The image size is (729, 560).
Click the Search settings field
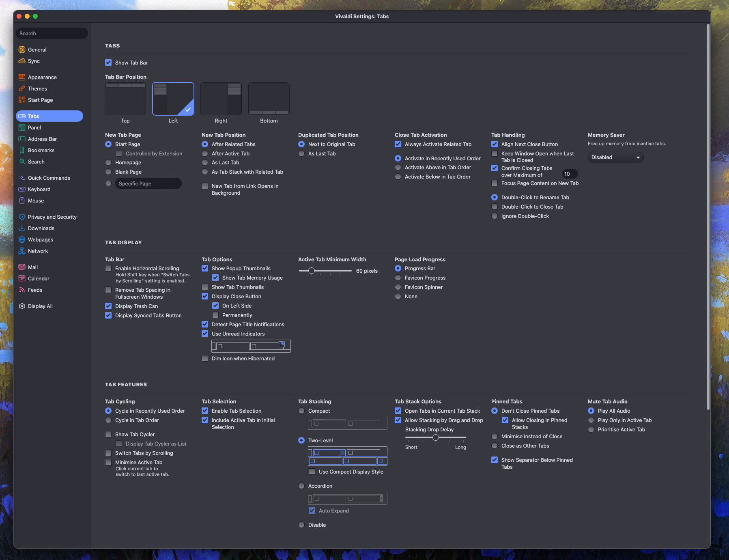click(x=52, y=33)
